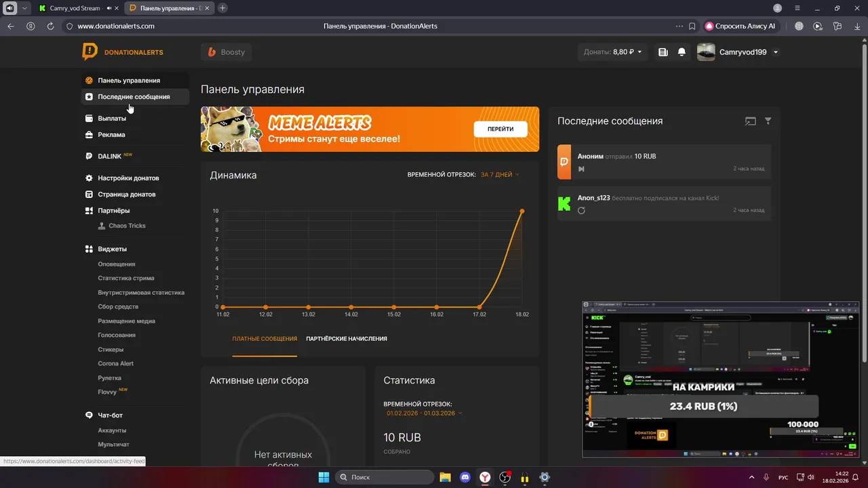
Task: Open Статистика стрима widget
Action: (x=126, y=279)
